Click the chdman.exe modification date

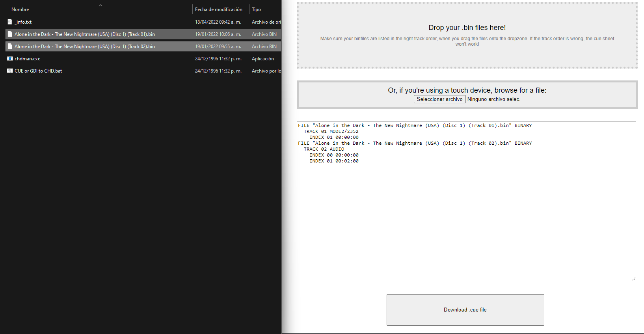(218, 59)
